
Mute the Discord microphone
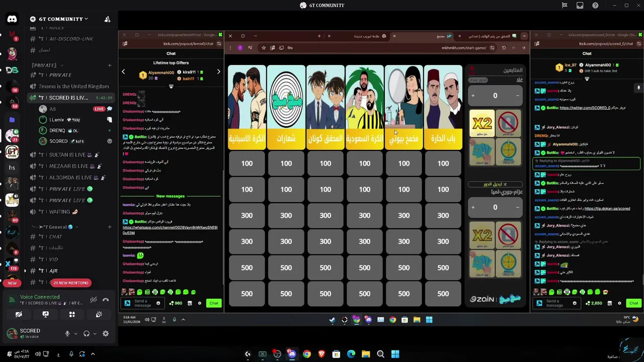click(67, 333)
